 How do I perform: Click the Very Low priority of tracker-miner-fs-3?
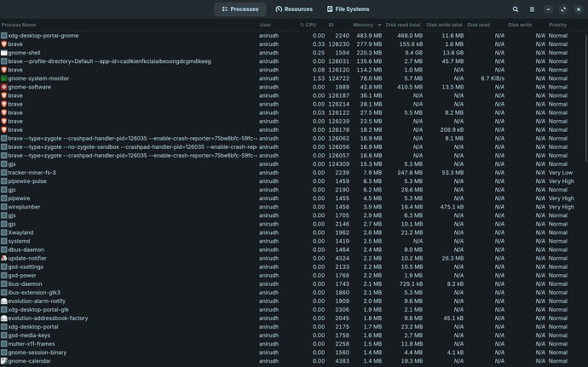[x=561, y=173]
